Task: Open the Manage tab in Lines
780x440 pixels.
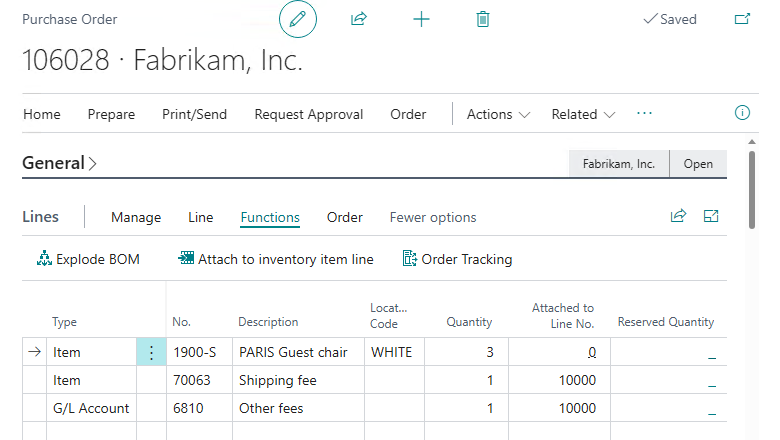Action: [x=136, y=217]
